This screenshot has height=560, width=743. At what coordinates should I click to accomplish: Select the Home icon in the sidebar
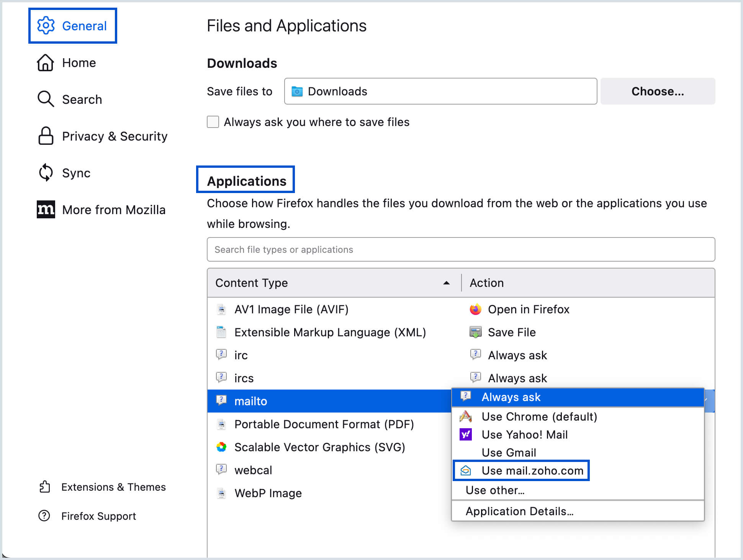point(46,62)
